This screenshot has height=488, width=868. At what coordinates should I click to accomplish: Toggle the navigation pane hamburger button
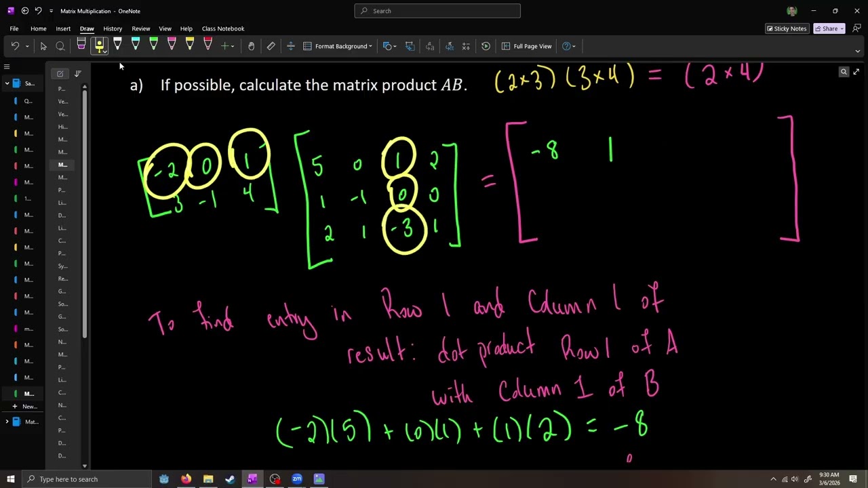(x=7, y=66)
